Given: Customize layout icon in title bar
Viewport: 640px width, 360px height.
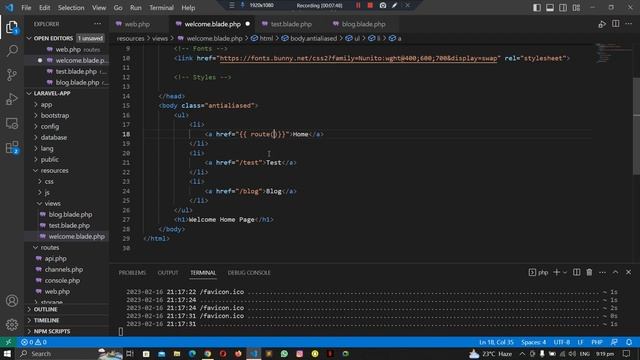Looking at the screenshot, I should (576, 7).
